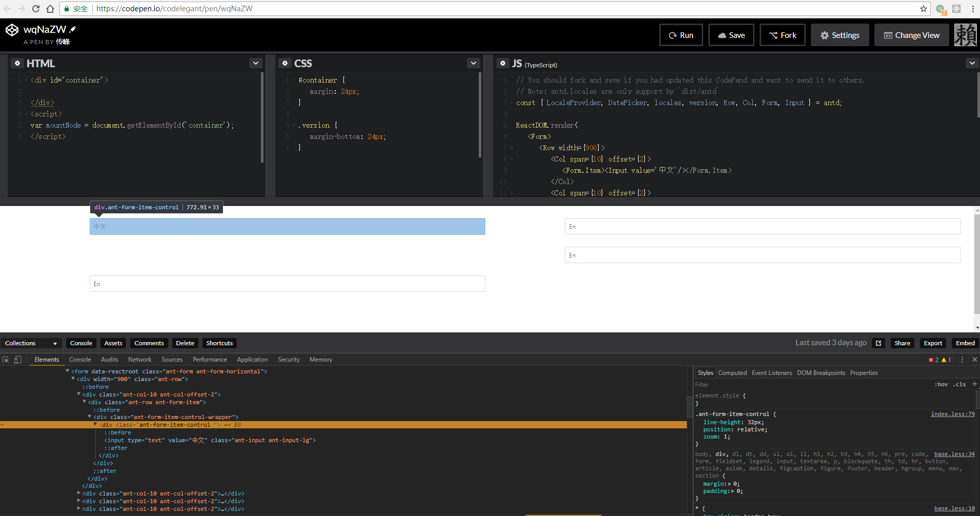Open the Collections dropdown

(31, 343)
